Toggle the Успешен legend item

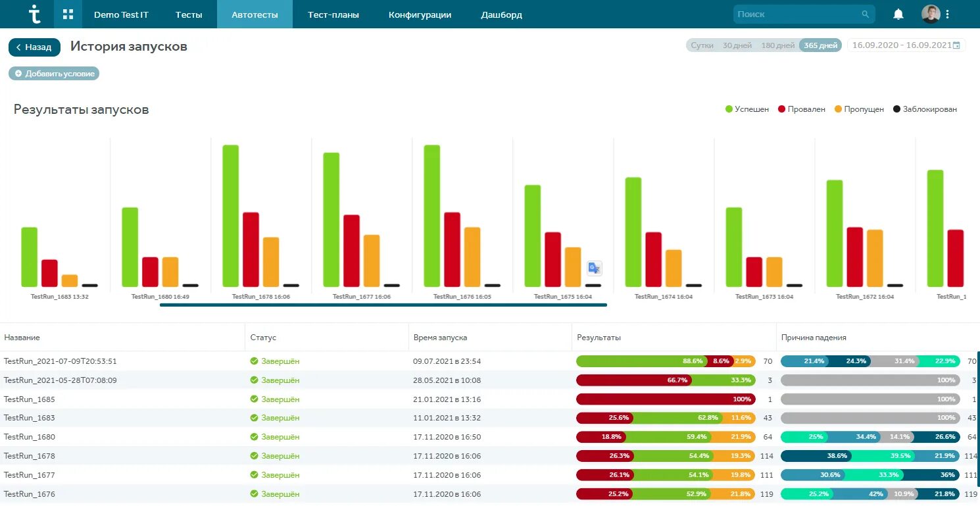coord(747,109)
